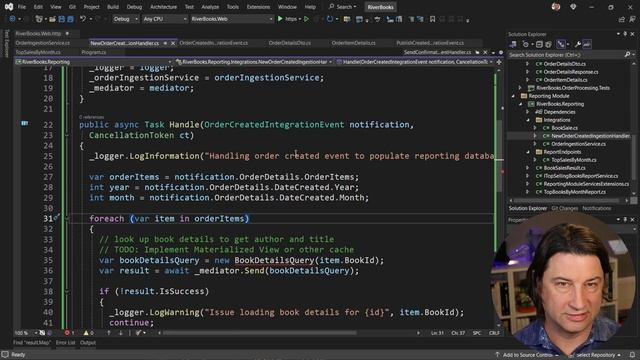Screen dimensions: 640x360
Task: Click the Solution Explorer home view icon
Action: [513, 44]
